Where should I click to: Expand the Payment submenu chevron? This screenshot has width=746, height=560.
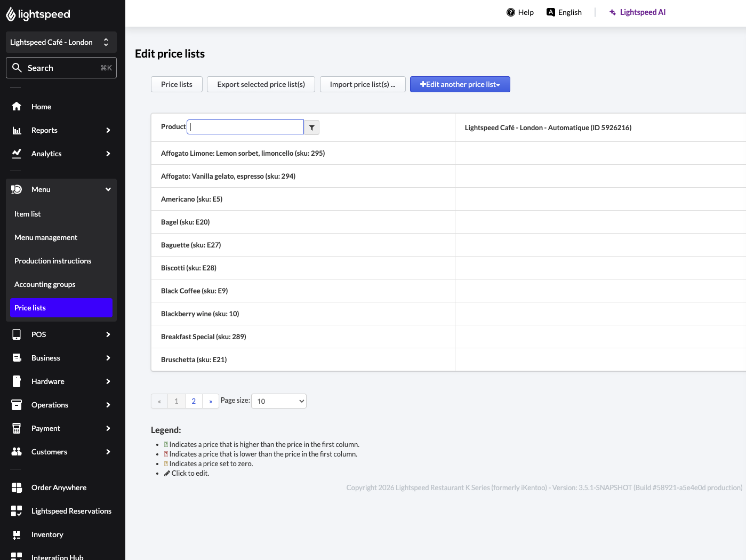(x=108, y=428)
